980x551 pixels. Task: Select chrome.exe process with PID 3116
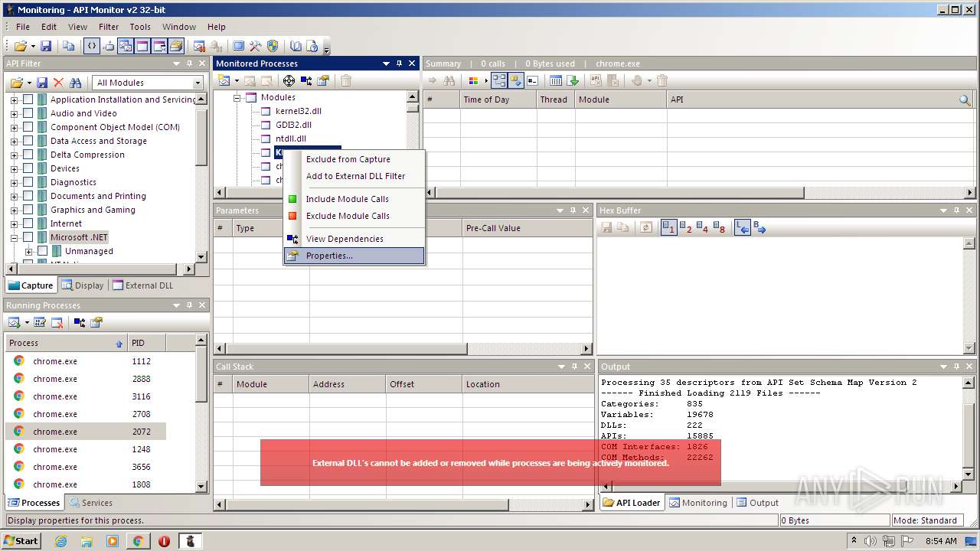86,396
